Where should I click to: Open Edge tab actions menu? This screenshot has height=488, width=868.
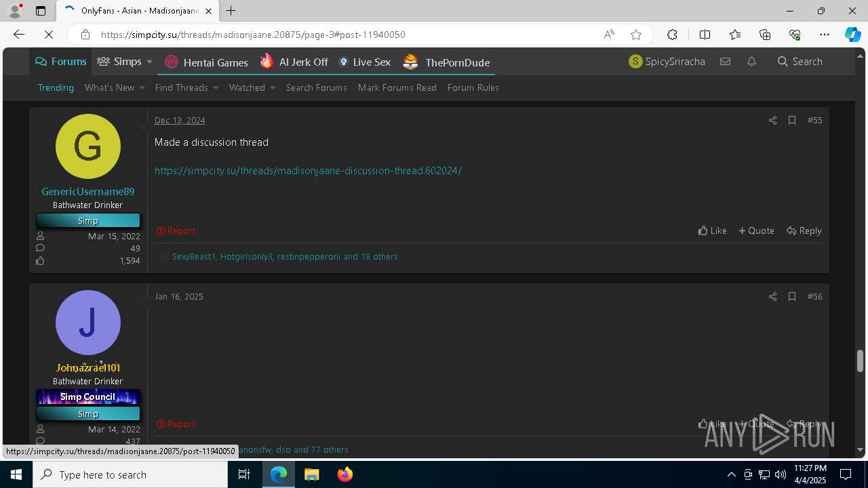pos(41,11)
